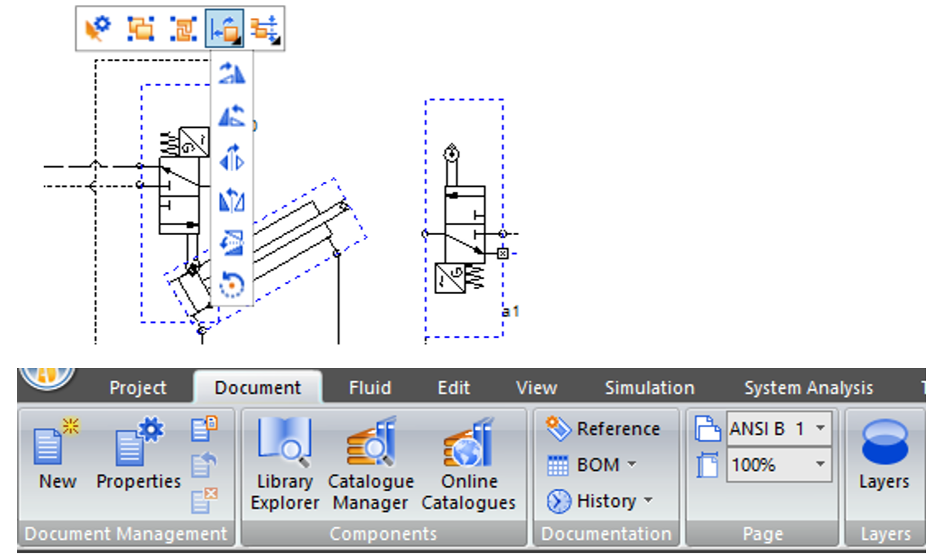Open the Simulation ribbon tab
Viewport: 939px width, 560px height.
tap(649, 387)
